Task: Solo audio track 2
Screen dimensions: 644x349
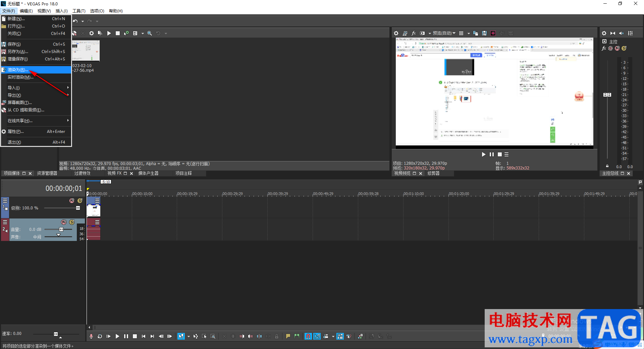Action: tap(72, 222)
